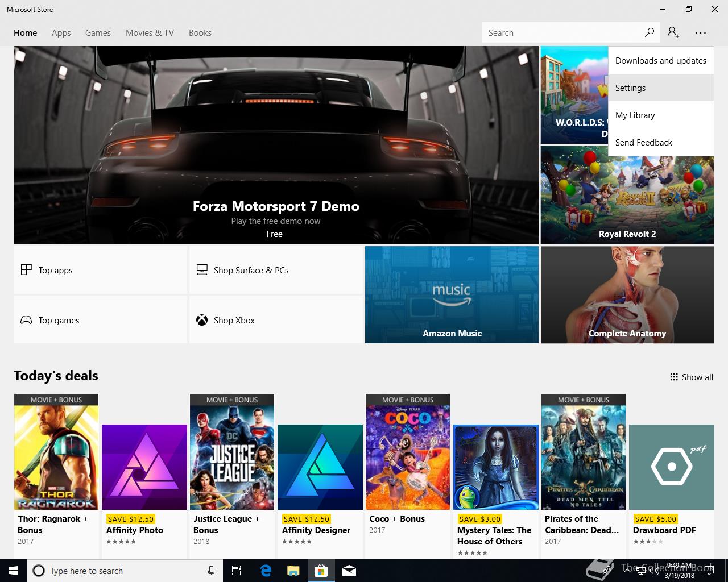Viewport: 728px width, 582px height.
Task: Open Shop Surface & PCs tile
Action: (276, 270)
